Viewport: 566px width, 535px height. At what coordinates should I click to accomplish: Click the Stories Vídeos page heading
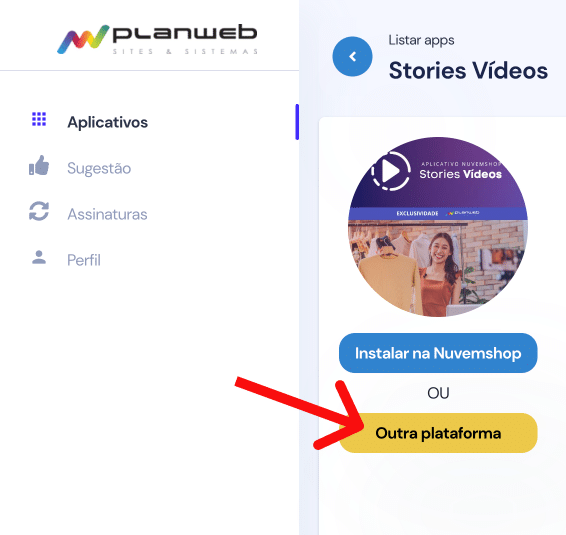click(468, 70)
